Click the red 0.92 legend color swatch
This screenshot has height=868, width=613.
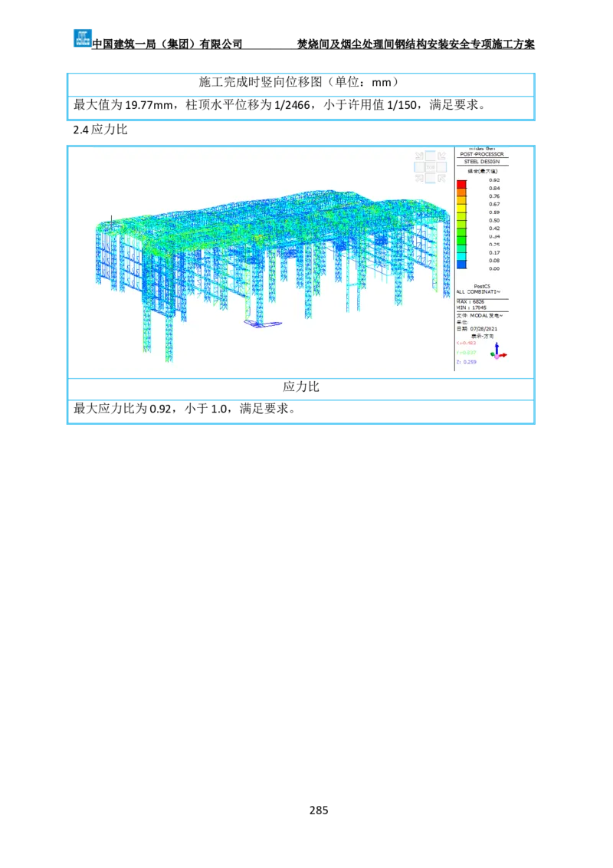[x=461, y=184]
